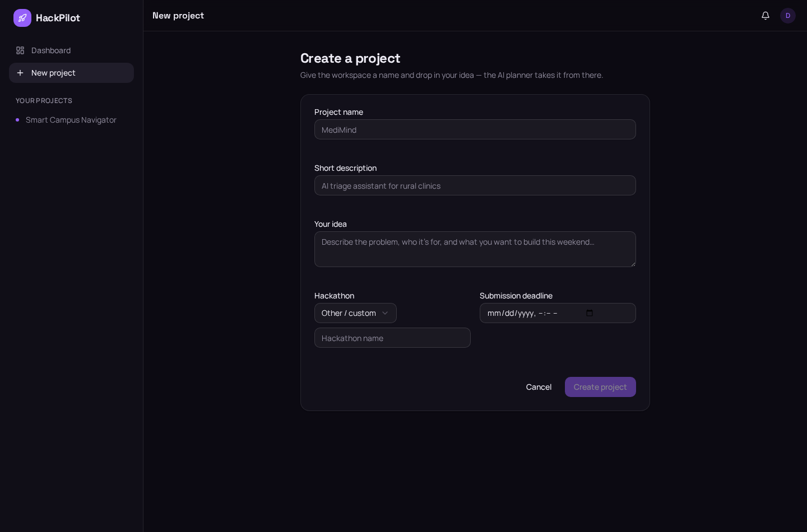Open the Other / custom hackathon select
The width and height of the screenshot is (807, 532).
(355, 313)
